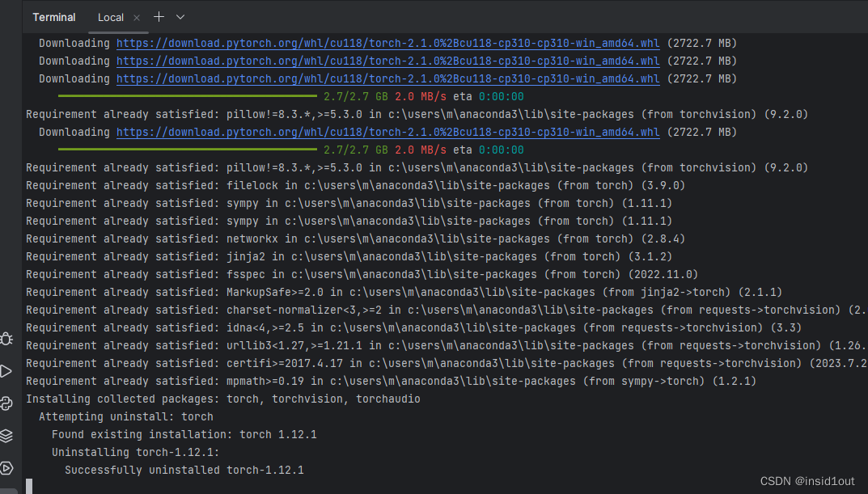Open the new terminal options chevron
The height and width of the screenshot is (494, 868).
coord(180,16)
